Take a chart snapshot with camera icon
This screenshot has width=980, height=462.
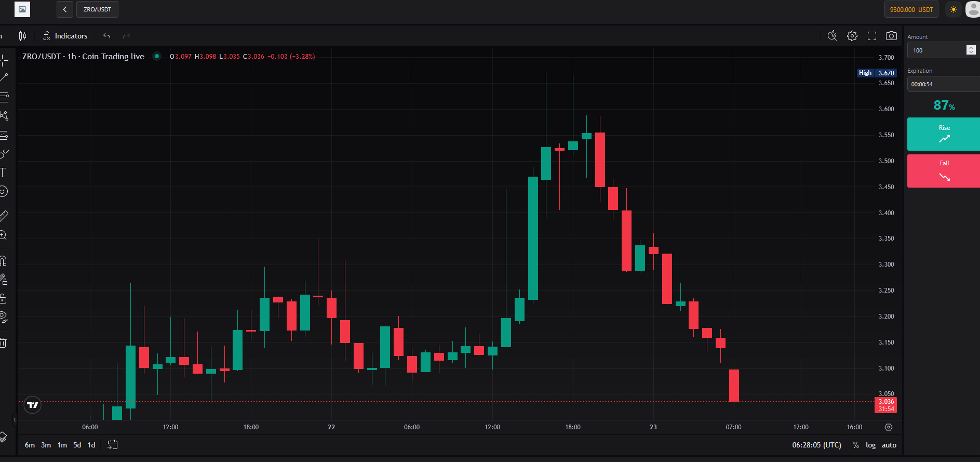click(891, 36)
